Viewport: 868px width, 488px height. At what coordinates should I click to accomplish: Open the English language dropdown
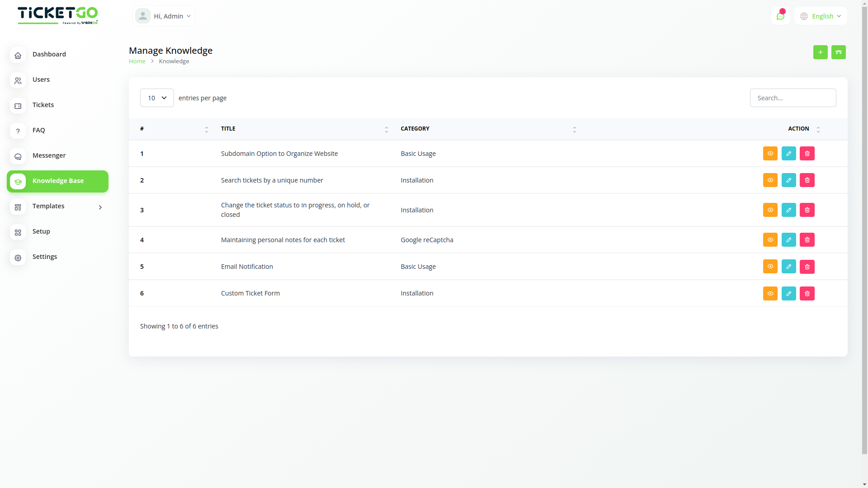click(821, 16)
